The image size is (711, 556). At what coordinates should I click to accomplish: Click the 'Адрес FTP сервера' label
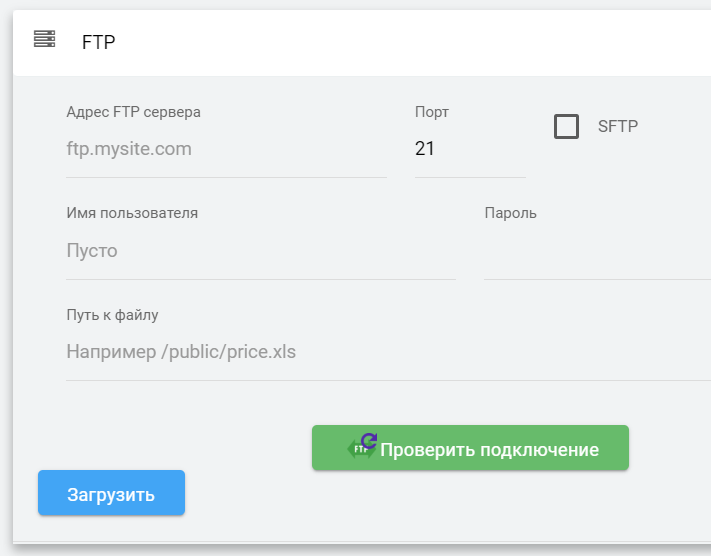(x=133, y=112)
